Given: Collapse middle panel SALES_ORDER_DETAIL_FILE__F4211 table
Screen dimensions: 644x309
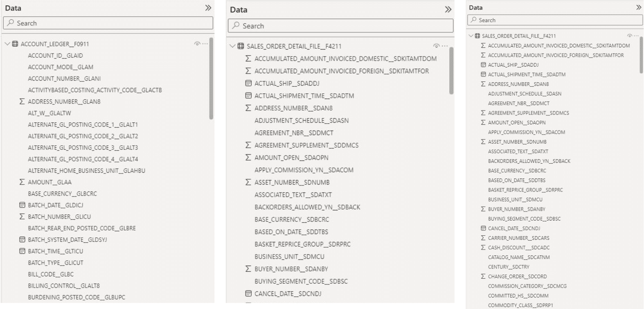Looking at the screenshot, I should click(233, 46).
